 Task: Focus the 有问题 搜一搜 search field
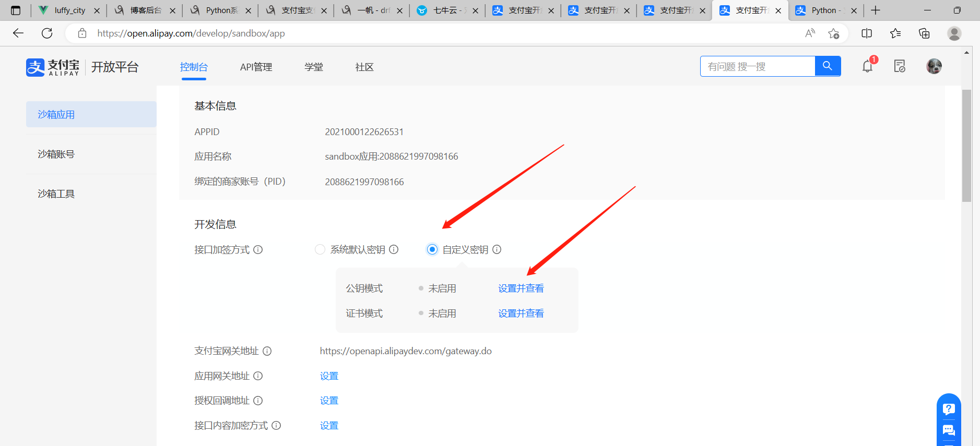coord(758,66)
